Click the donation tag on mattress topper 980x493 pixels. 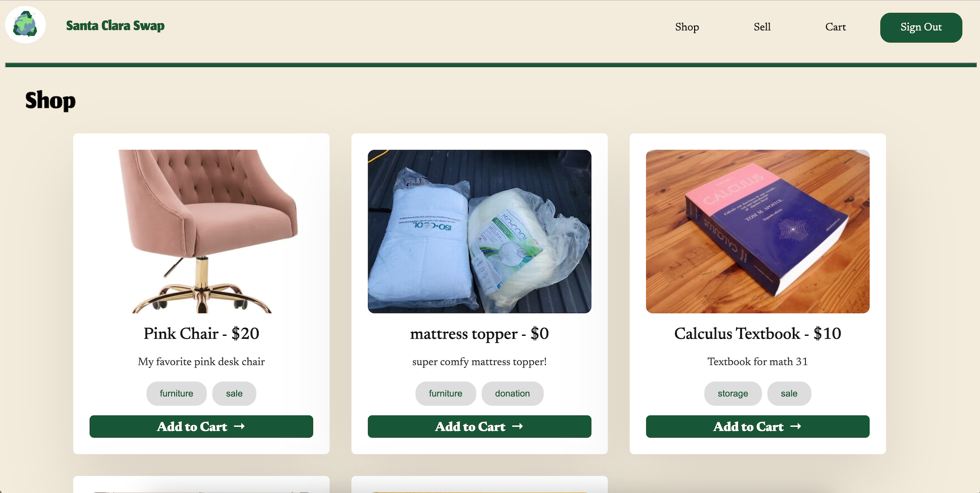pos(512,393)
